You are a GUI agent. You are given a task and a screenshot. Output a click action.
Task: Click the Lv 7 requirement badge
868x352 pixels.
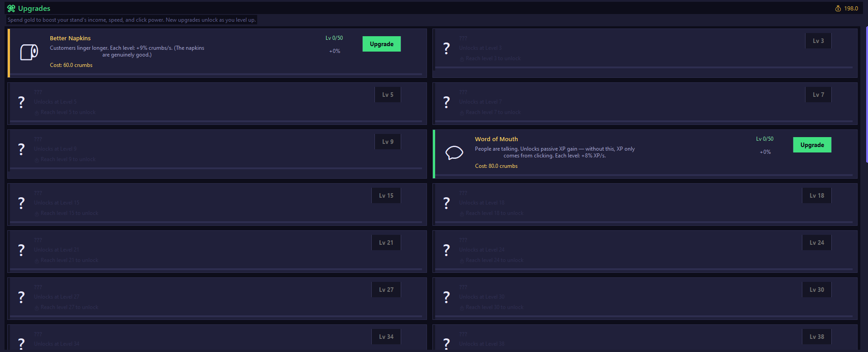coord(818,95)
